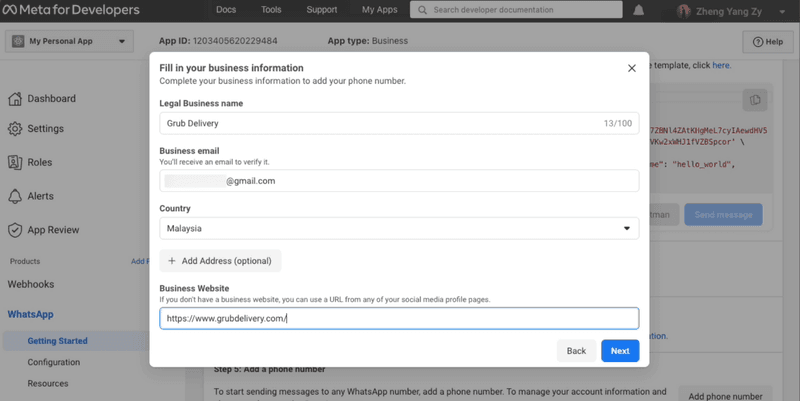Open the Support menu
Viewport: 800px width, 401px height.
click(x=321, y=10)
